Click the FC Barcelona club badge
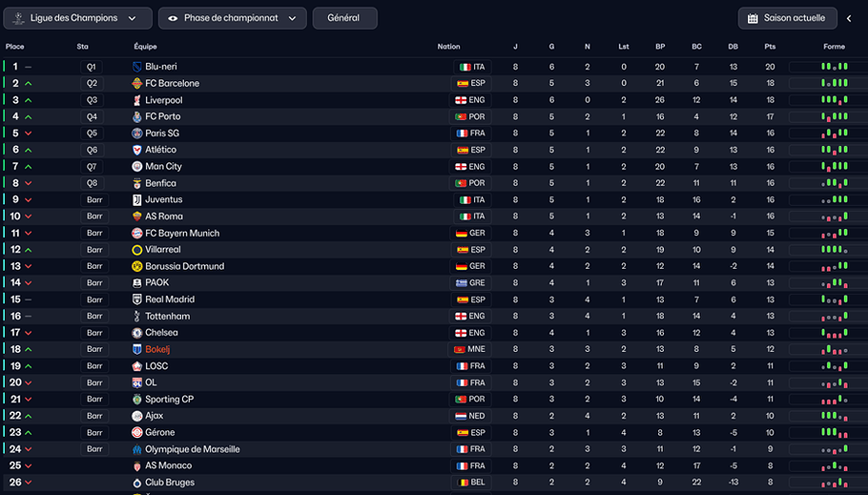This screenshot has height=495, width=868. pyautogui.click(x=137, y=84)
